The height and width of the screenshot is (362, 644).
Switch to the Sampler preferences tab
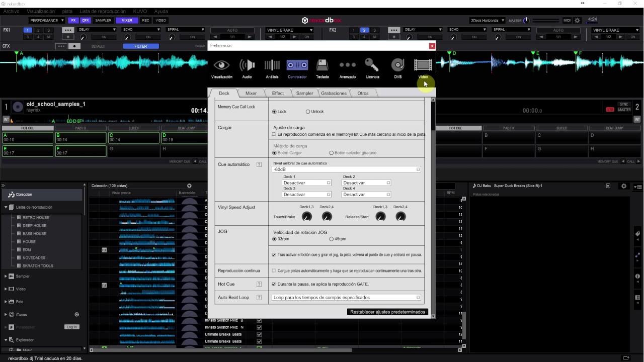point(304,93)
